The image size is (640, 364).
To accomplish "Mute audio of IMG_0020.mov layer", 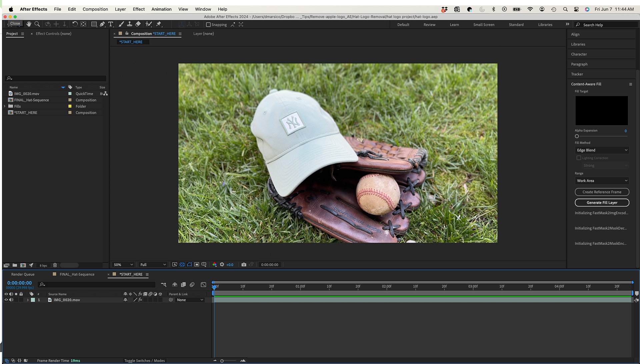I will pos(11,300).
